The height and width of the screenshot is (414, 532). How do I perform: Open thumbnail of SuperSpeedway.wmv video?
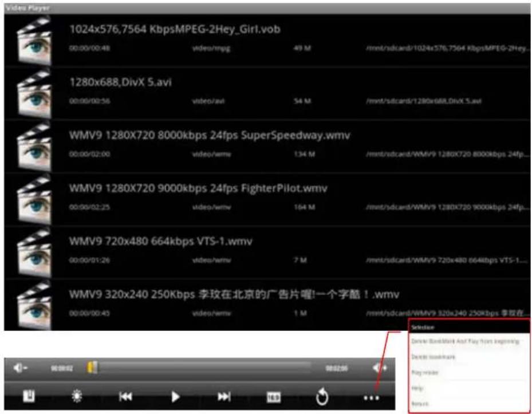click(34, 147)
